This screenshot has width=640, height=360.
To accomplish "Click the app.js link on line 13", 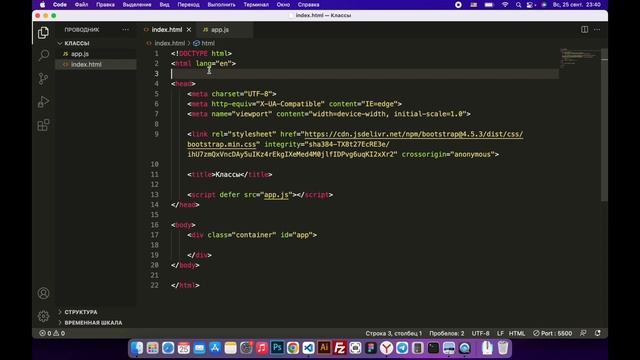I will point(276,195).
